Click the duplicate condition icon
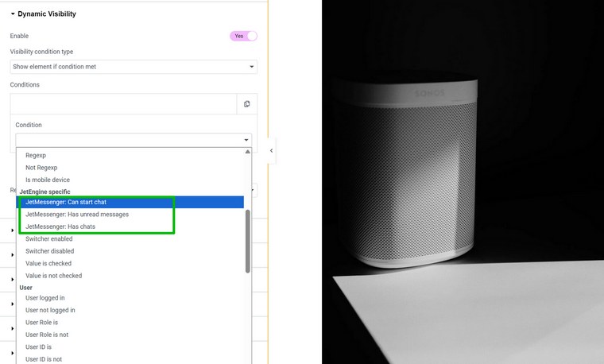This screenshot has width=604, height=364. click(247, 104)
